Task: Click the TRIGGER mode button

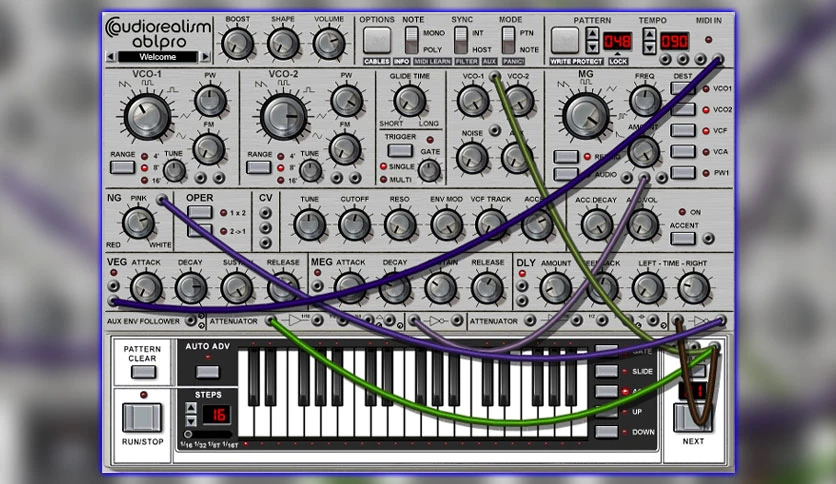Action: coord(400,150)
